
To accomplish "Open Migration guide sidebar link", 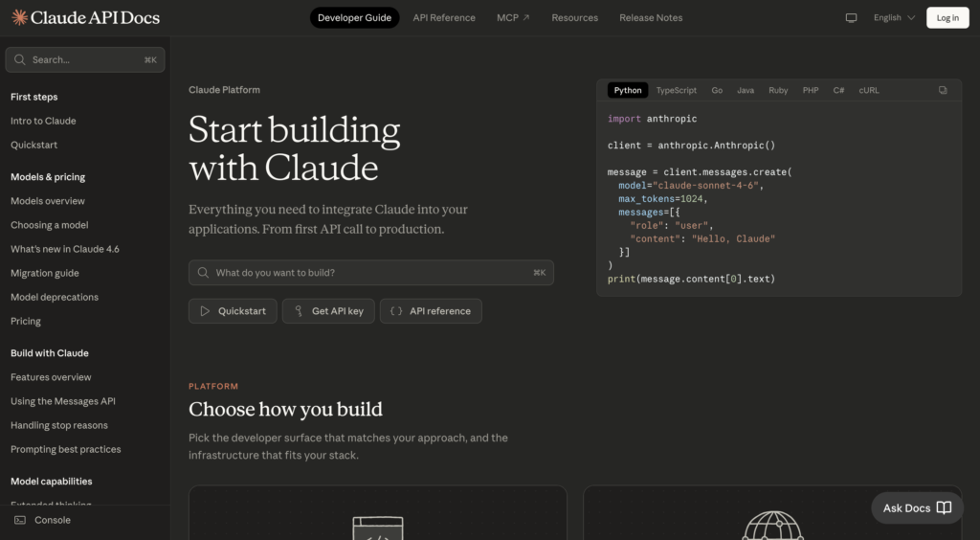I will click(x=44, y=273).
